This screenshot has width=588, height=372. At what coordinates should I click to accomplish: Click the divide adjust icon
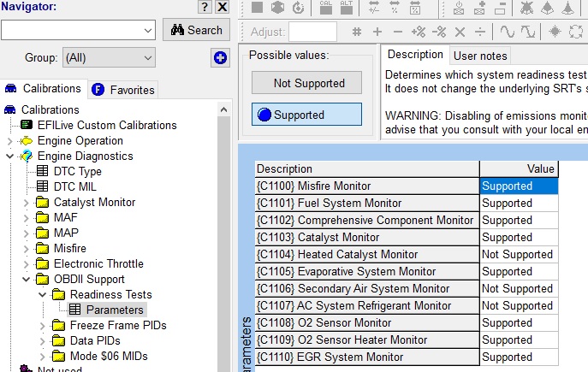click(x=480, y=32)
